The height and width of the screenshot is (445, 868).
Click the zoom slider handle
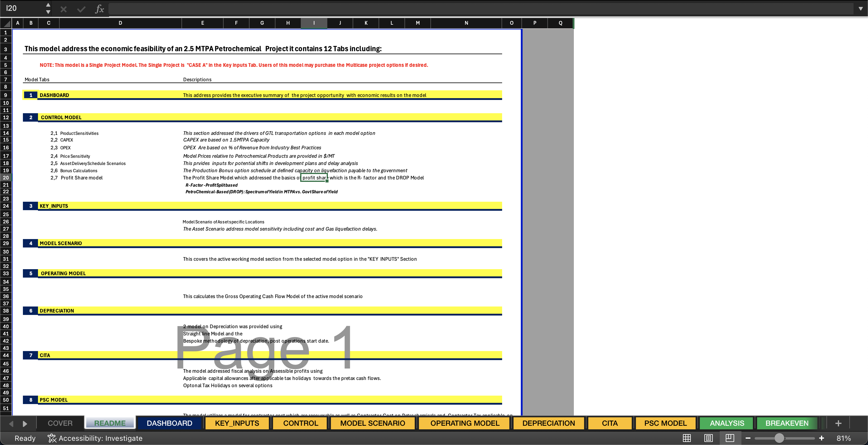[x=779, y=438]
